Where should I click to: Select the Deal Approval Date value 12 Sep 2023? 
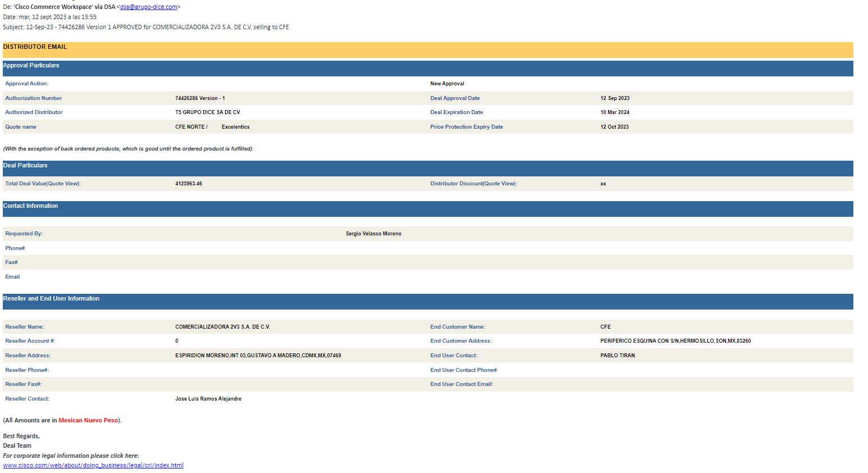tap(615, 98)
